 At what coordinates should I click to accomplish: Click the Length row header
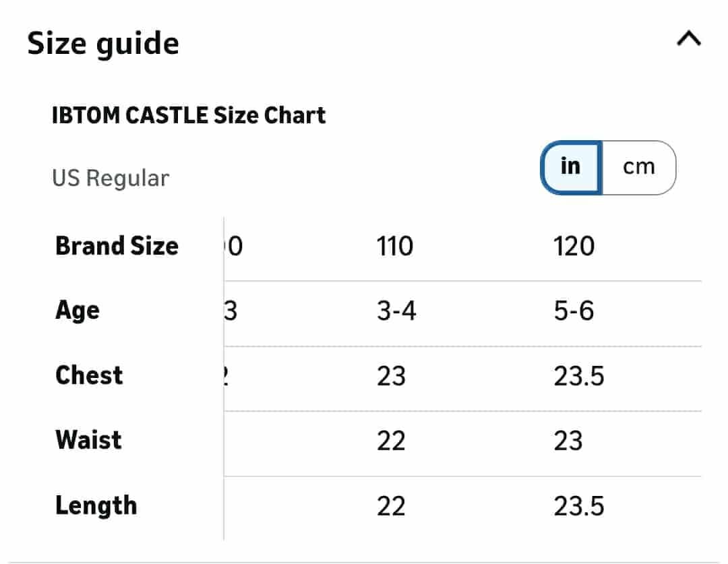[x=96, y=505]
